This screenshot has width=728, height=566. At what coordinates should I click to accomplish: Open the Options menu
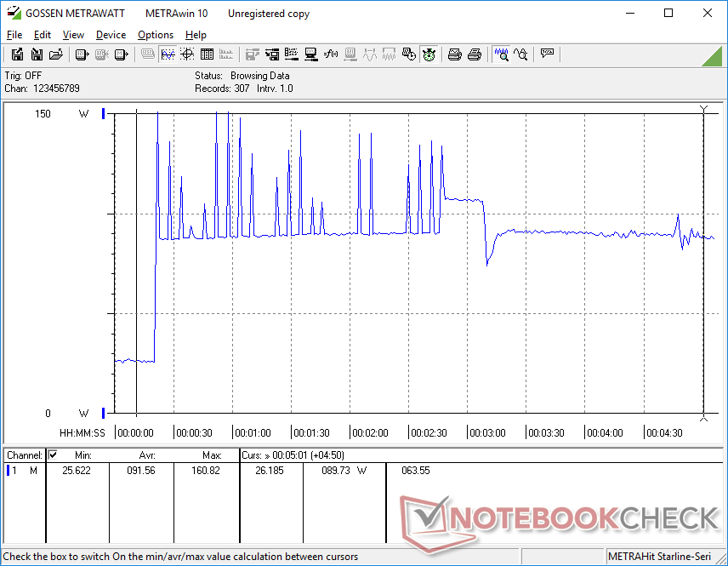[x=156, y=35]
